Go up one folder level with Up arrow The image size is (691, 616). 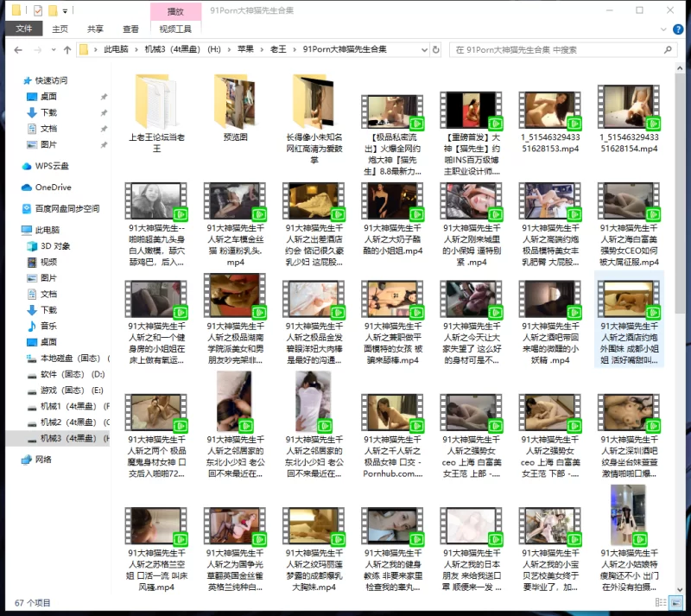point(67,50)
